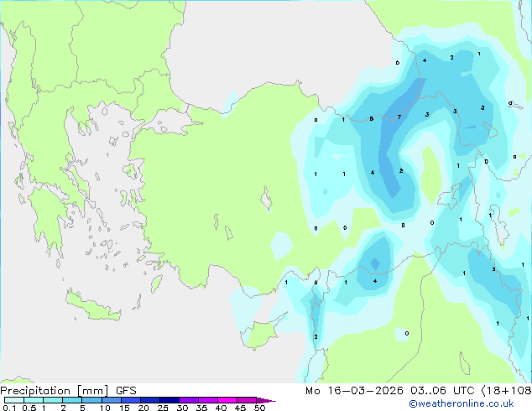Click the 'Mo 16-03-2026 03..06 UTC' timestamp

tap(389, 391)
